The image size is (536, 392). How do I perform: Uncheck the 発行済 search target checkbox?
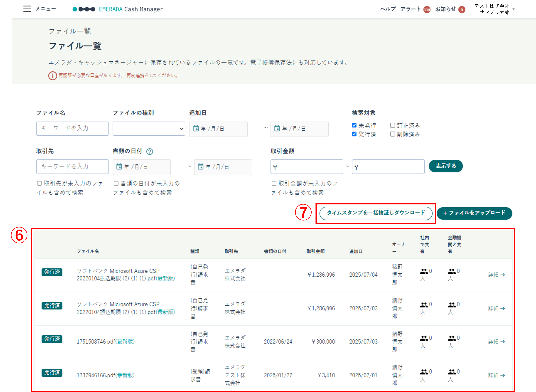click(x=354, y=134)
